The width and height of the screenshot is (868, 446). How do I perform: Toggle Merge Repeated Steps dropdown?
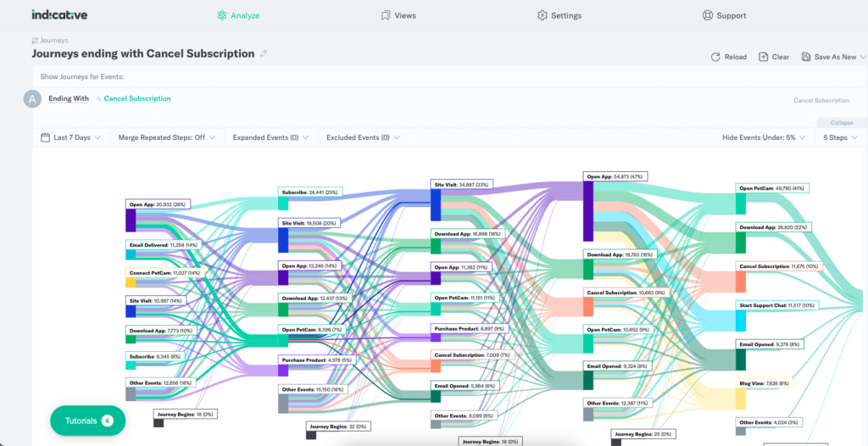166,137
